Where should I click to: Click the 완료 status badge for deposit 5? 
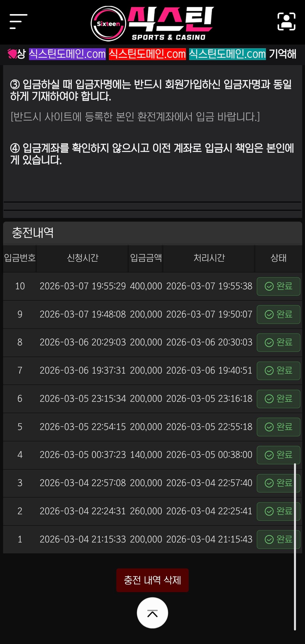point(278,427)
